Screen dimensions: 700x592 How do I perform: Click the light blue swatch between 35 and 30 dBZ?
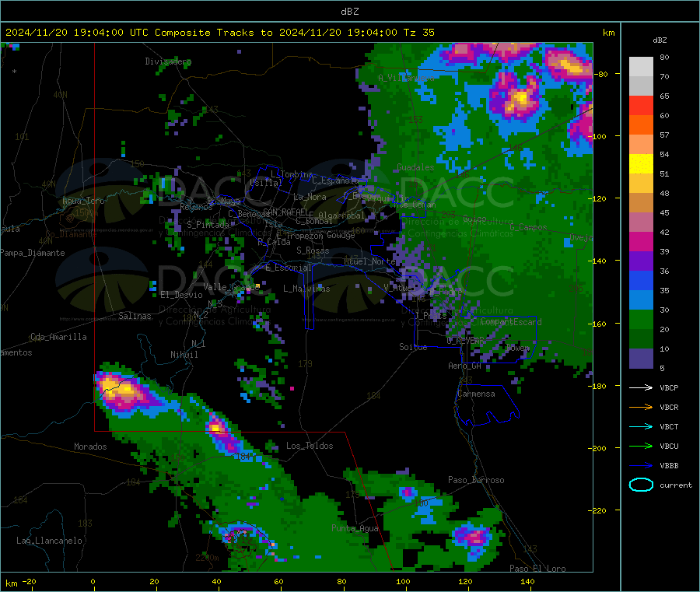pos(641,300)
